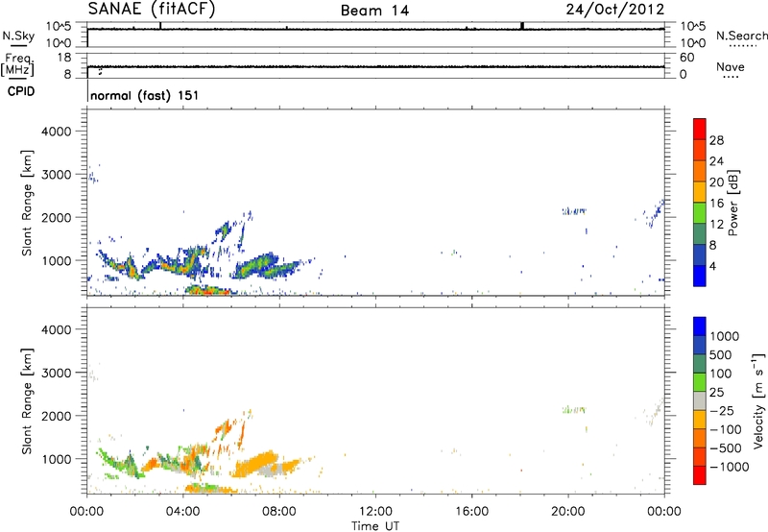Click the 12:00 time tick label
The image size is (768, 532).
pyautogui.click(x=375, y=512)
